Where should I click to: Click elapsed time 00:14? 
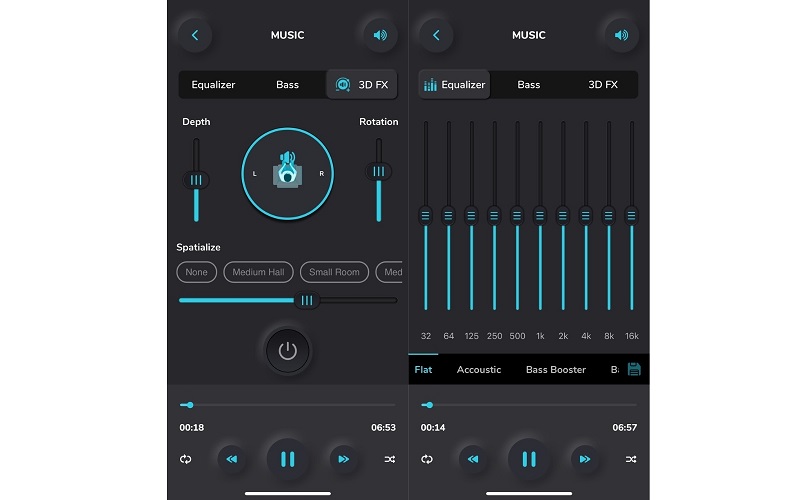click(433, 428)
